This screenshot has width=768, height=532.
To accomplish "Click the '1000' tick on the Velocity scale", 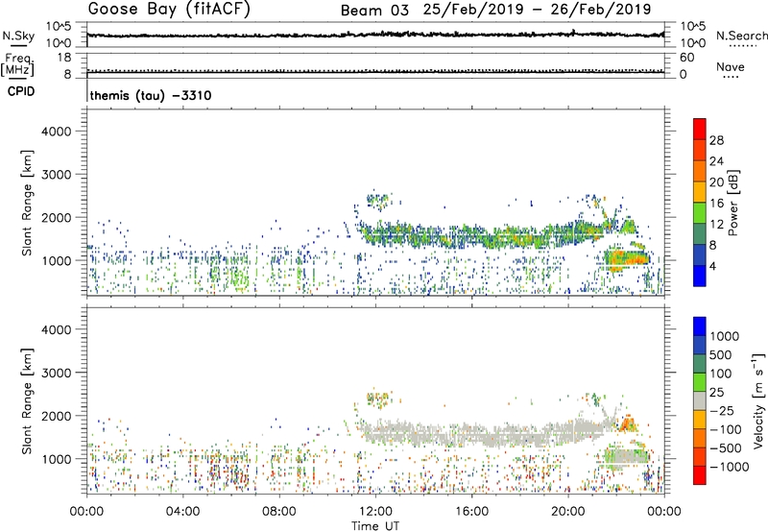I will coord(725,336).
